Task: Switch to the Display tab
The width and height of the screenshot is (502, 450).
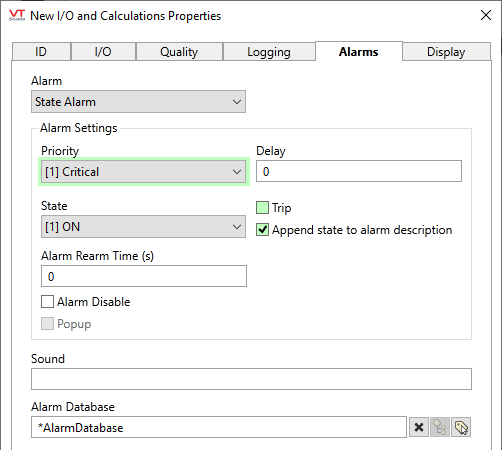Action: coord(446,52)
